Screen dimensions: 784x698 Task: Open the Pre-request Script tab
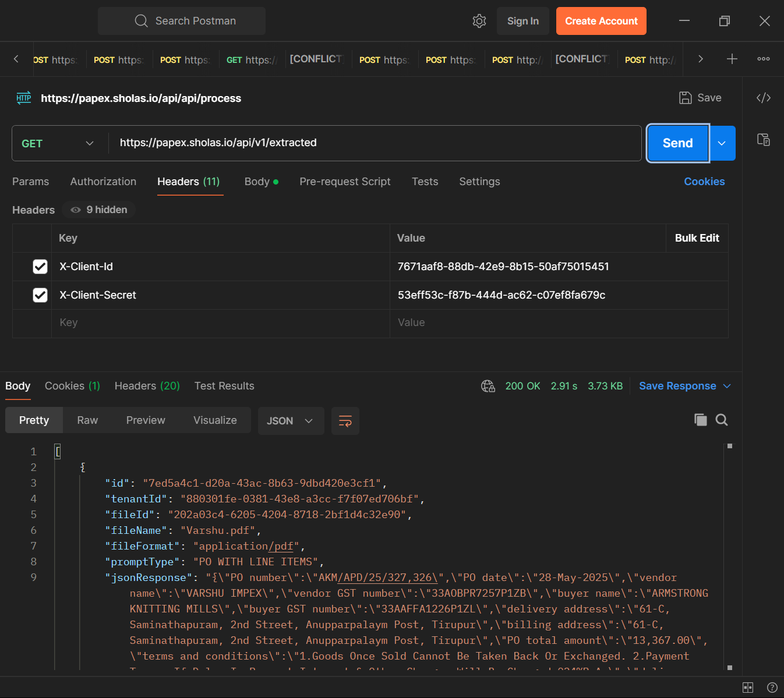345,182
